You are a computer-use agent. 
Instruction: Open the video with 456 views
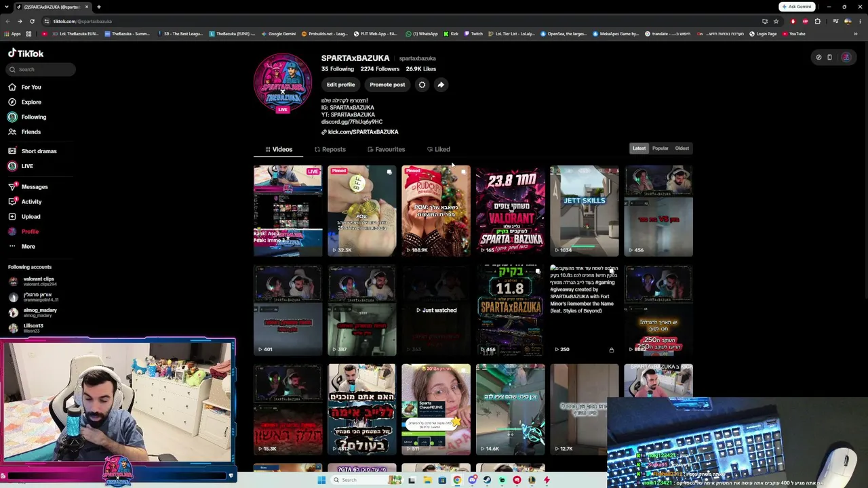(658, 211)
